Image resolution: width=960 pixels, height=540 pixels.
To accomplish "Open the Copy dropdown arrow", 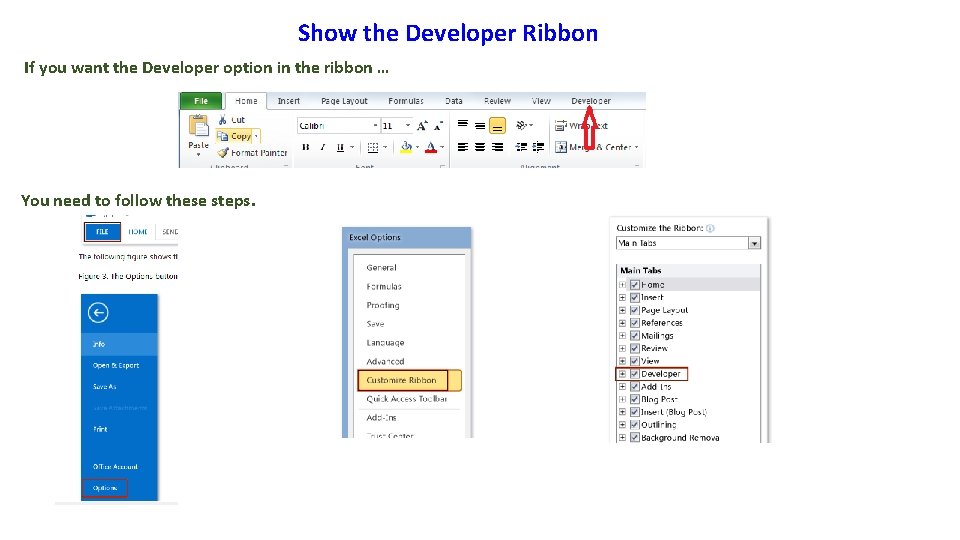I will (256, 136).
